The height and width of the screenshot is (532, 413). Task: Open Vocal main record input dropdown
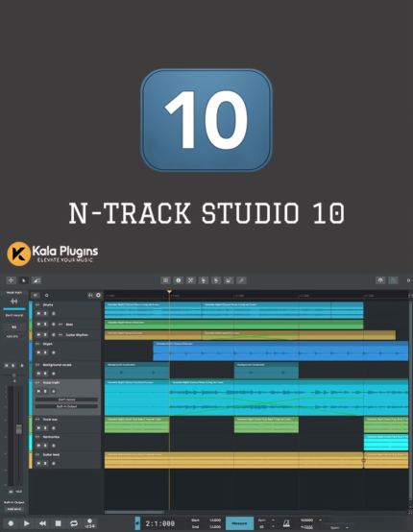tap(66, 399)
